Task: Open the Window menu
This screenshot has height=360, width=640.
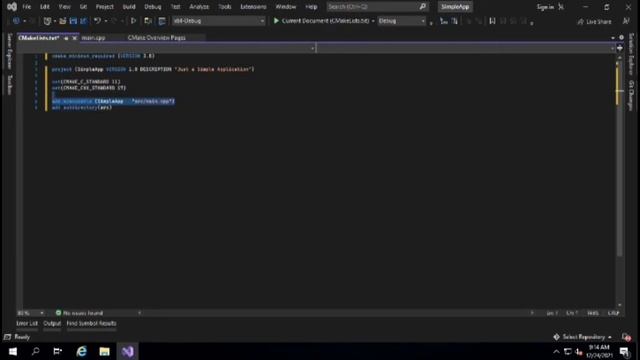Action: point(286,7)
